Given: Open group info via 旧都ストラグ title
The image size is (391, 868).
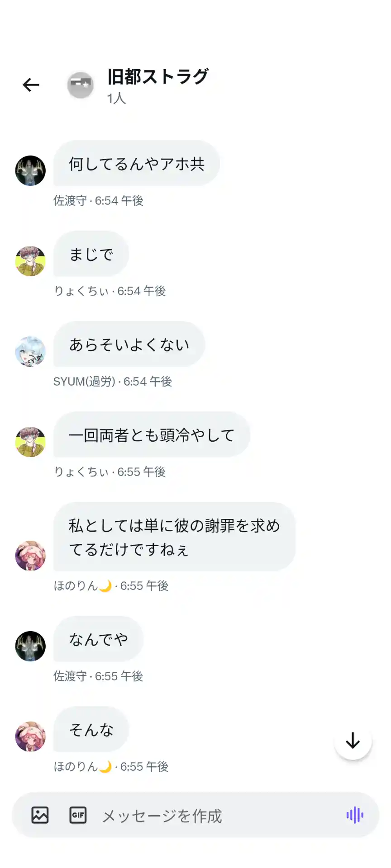Looking at the screenshot, I should coord(157,76).
